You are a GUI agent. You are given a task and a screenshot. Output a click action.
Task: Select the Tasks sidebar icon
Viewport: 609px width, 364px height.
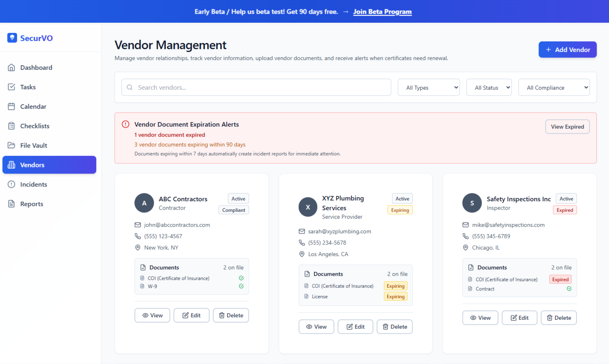point(12,87)
